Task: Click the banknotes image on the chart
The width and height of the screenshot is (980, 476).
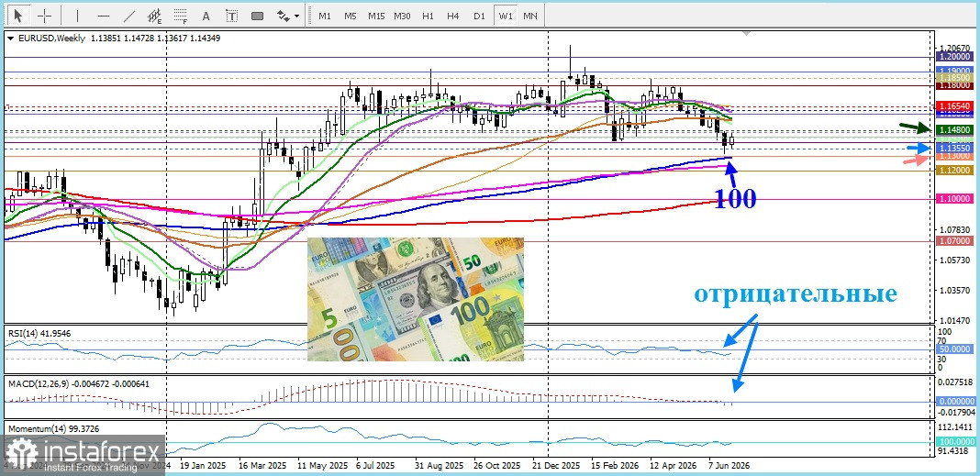Action: tap(416, 299)
